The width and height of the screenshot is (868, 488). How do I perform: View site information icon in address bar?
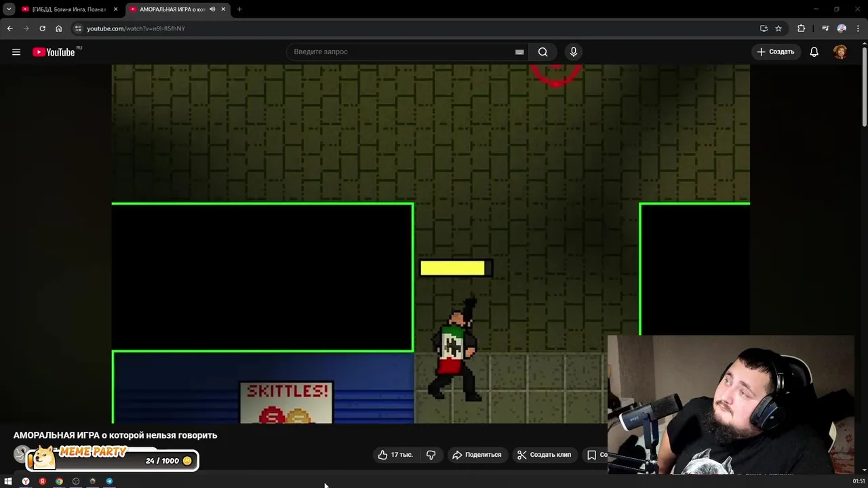78,28
